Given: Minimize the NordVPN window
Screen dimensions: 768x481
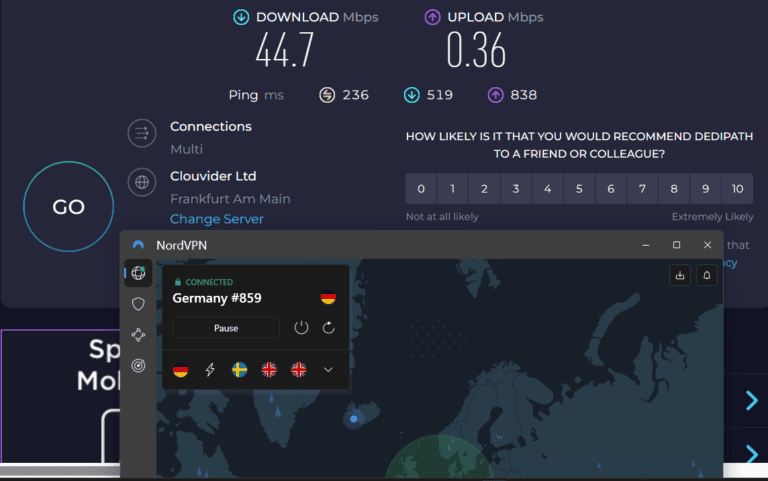Looking at the screenshot, I should point(646,245).
